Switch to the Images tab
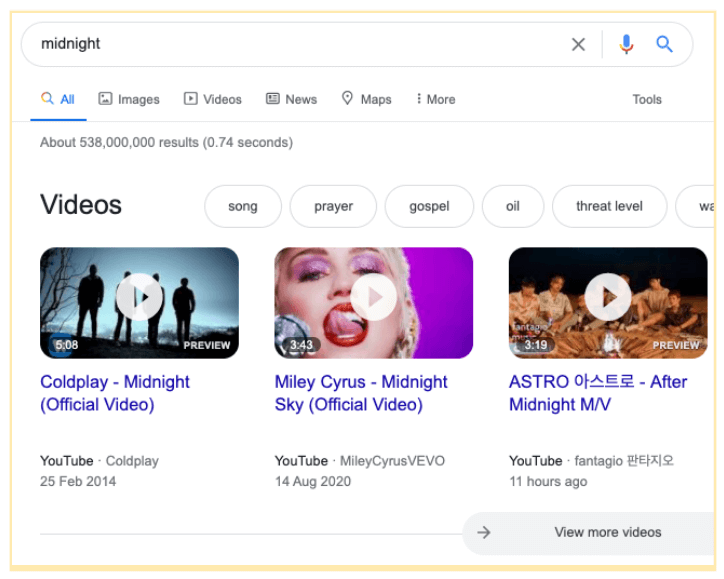724x579 pixels. tap(129, 99)
